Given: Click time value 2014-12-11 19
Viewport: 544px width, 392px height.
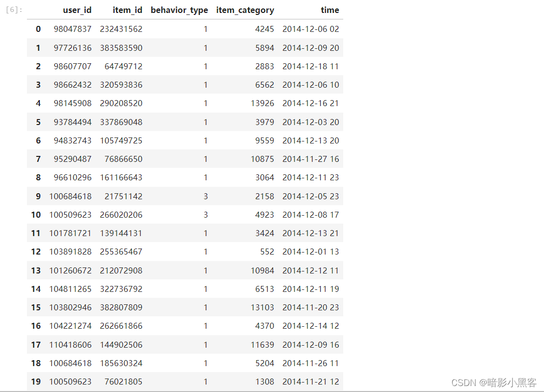Looking at the screenshot, I should [310, 289].
